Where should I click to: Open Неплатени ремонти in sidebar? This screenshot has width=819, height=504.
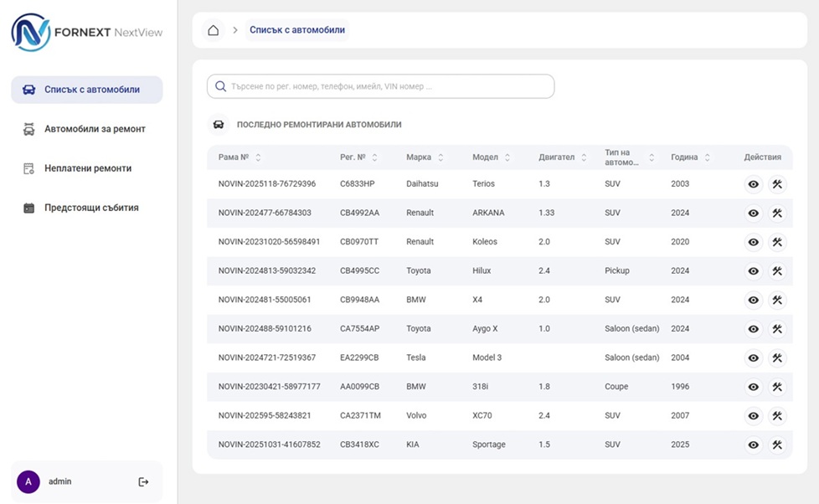point(87,168)
